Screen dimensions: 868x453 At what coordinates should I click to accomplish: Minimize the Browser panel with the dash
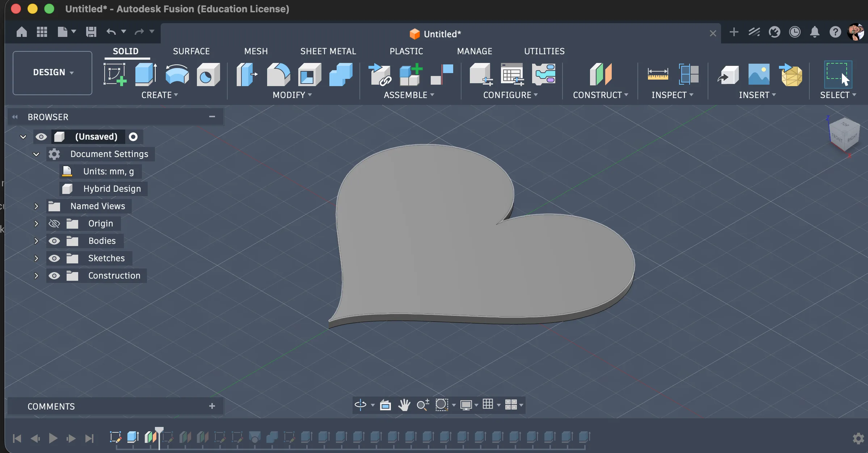[212, 117]
